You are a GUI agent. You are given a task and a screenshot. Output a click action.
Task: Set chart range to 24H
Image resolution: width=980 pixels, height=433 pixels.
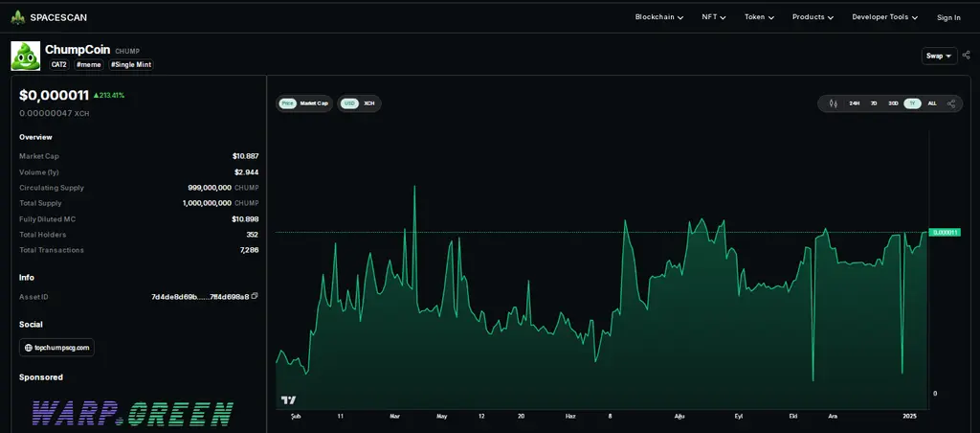tap(855, 103)
